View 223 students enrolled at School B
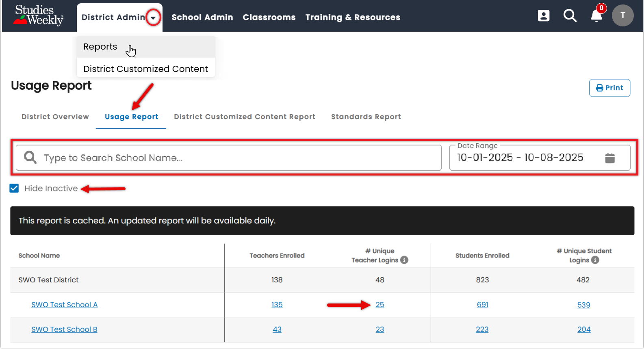 point(482,329)
